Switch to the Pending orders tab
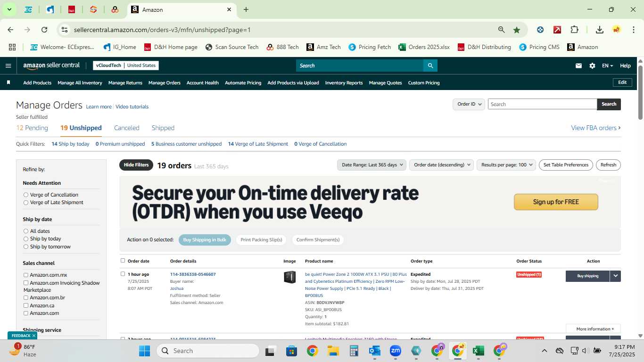Screen dimensions: 644x362 (x=32, y=128)
